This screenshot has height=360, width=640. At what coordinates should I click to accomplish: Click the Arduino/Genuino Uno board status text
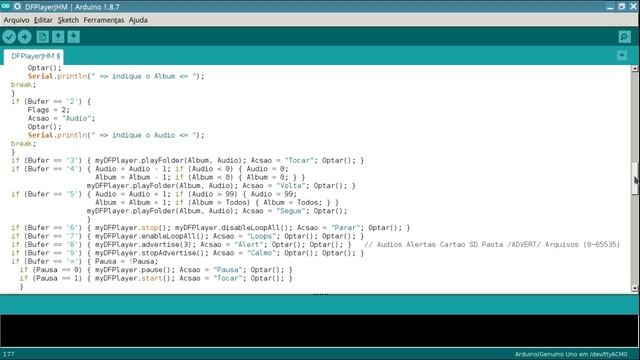571,354
